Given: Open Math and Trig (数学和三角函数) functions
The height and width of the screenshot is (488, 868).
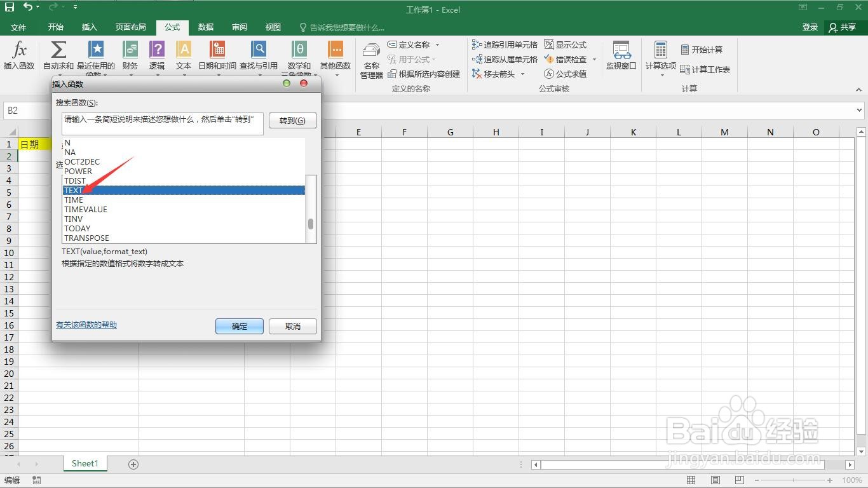Looking at the screenshot, I should tap(299, 57).
